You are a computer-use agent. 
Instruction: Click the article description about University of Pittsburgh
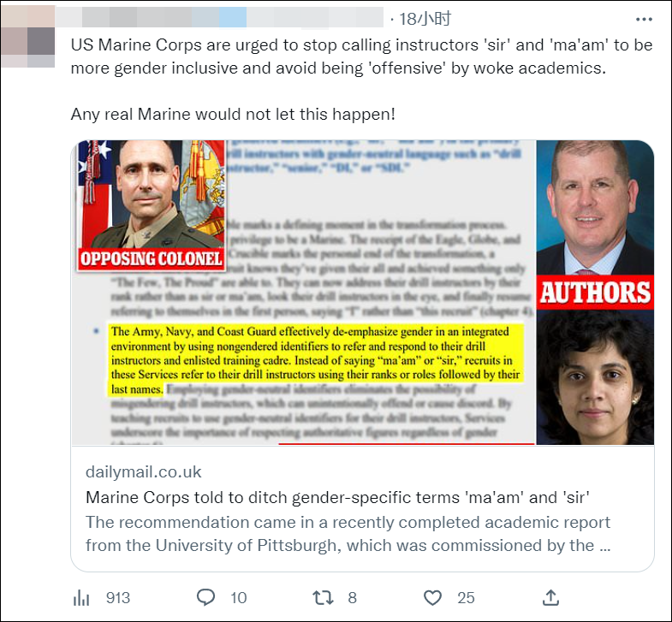click(348, 534)
